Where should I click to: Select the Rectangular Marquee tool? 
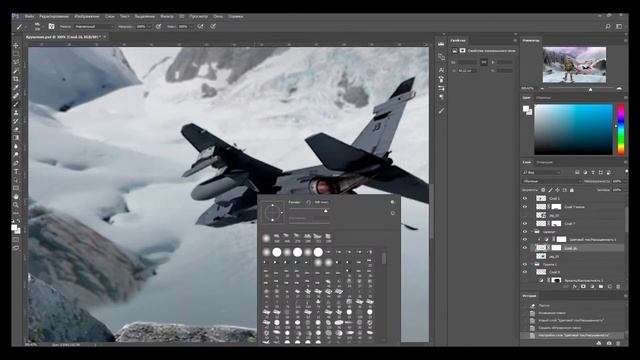[x=16, y=54]
